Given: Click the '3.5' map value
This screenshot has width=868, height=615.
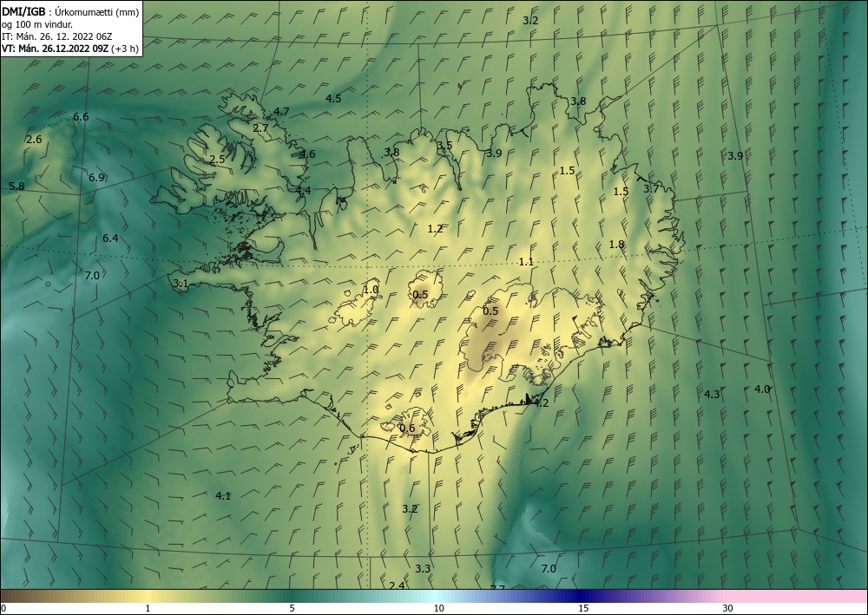Looking at the screenshot, I should pyautogui.click(x=444, y=146).
